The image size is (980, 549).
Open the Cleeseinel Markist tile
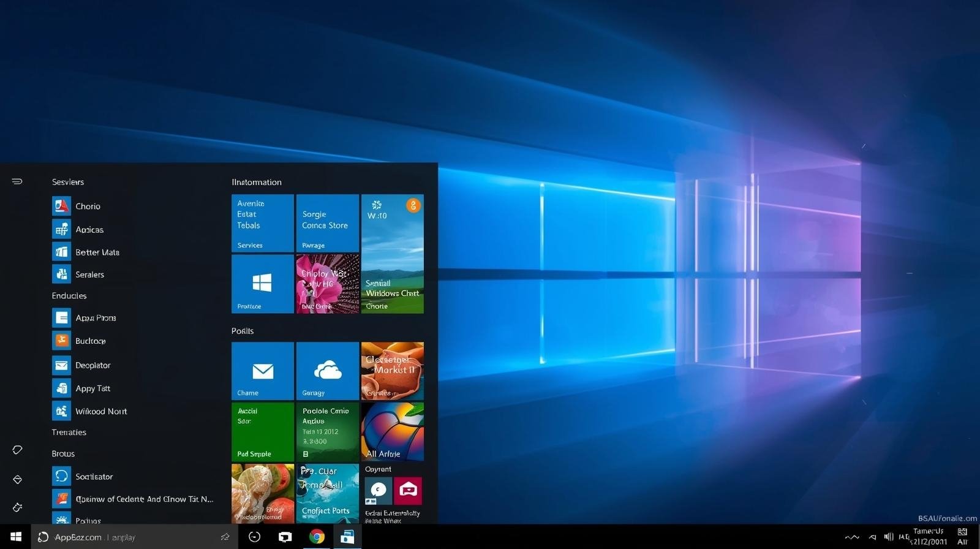coord(393,371)
